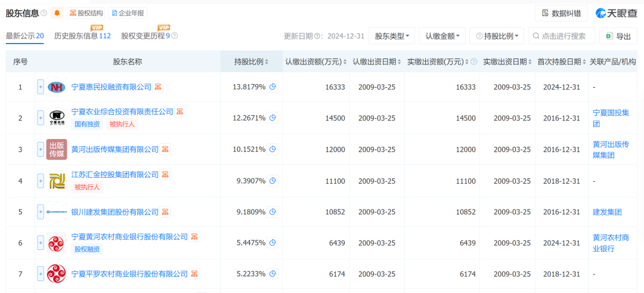Click pie chart icon beside 12.2671%
The width and height of the screenshot is (644, 293).
(x=273, y=118)
